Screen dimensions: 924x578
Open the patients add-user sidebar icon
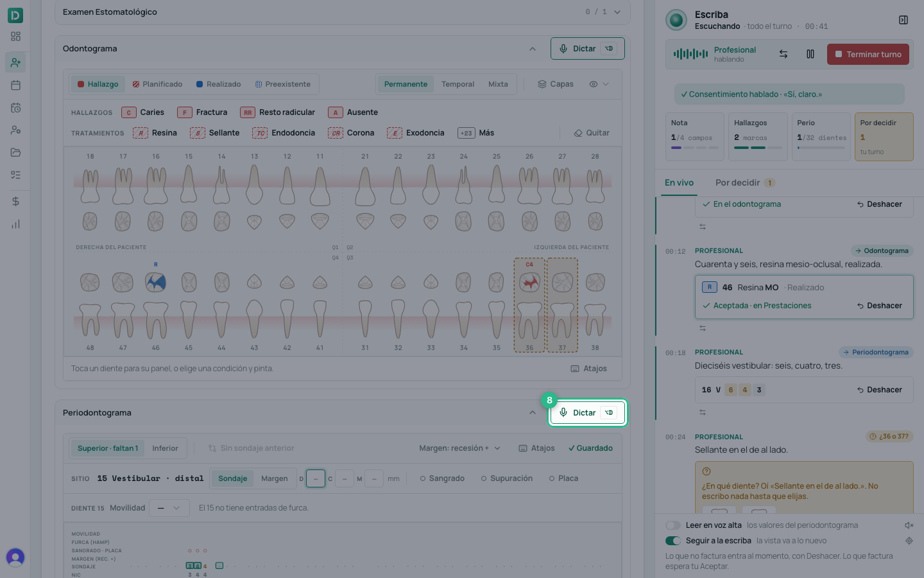click(15, 62)
